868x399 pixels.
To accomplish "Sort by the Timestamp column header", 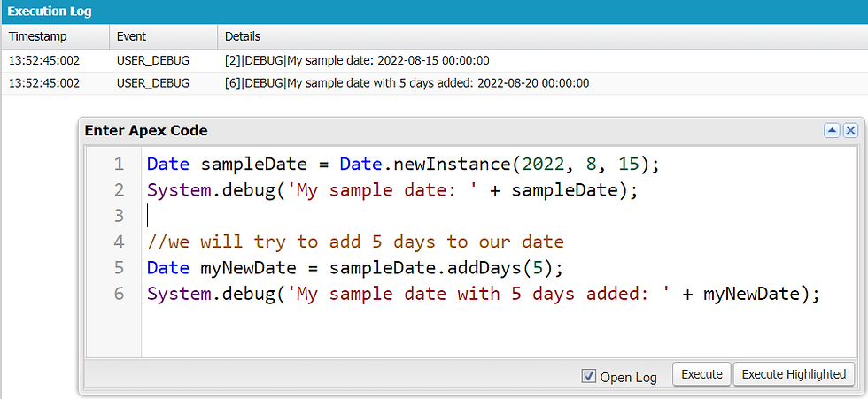I will pyautogui.click(x=55, y=36).
